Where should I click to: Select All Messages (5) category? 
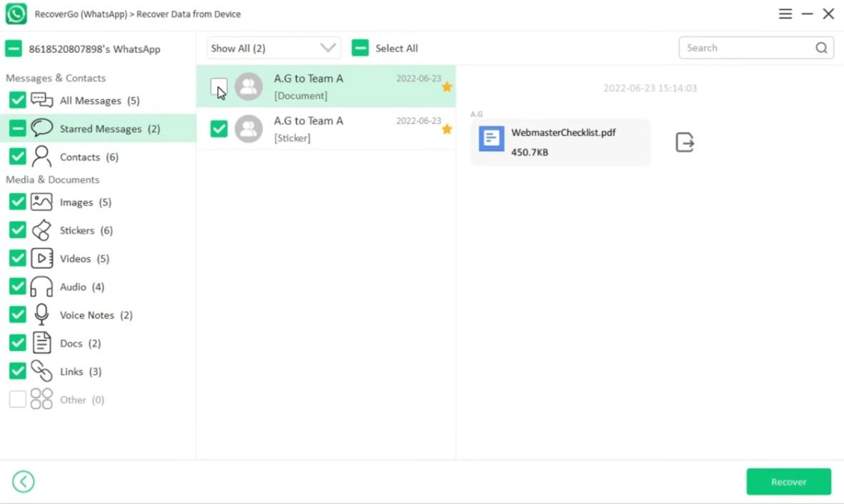98,100
